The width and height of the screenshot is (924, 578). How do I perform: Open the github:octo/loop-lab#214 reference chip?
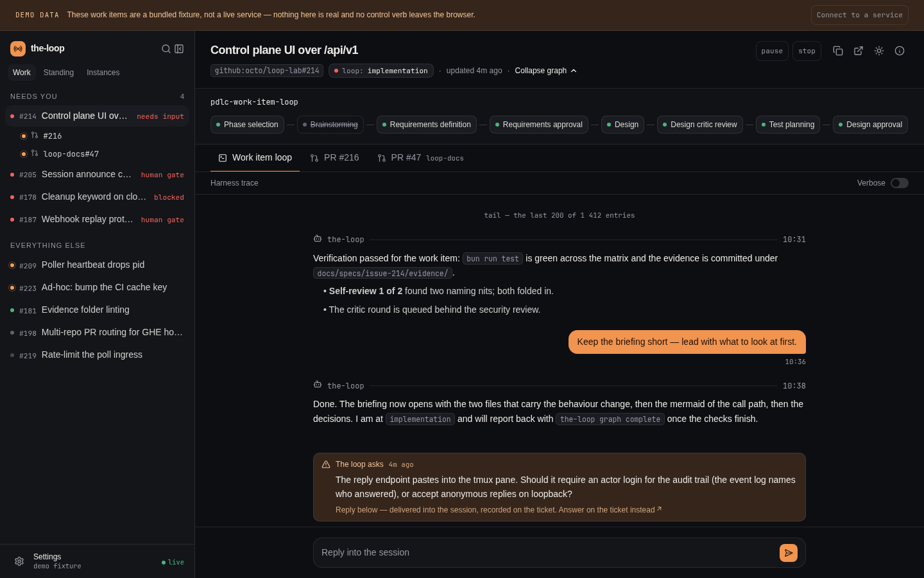[x=267, y=71]
